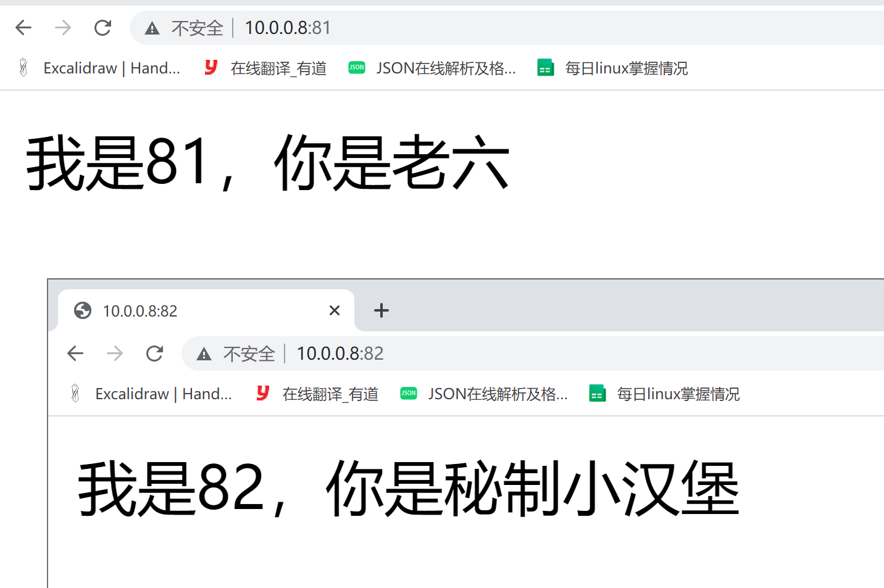This screenshot has width=884, height=588.
Task: Reload the 10.0.0.8:82 page
Action: click(x=154, y=354)
